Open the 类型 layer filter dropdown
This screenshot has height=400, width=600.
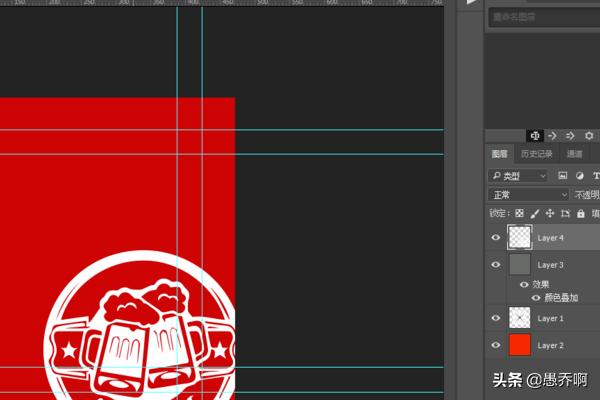517,176
